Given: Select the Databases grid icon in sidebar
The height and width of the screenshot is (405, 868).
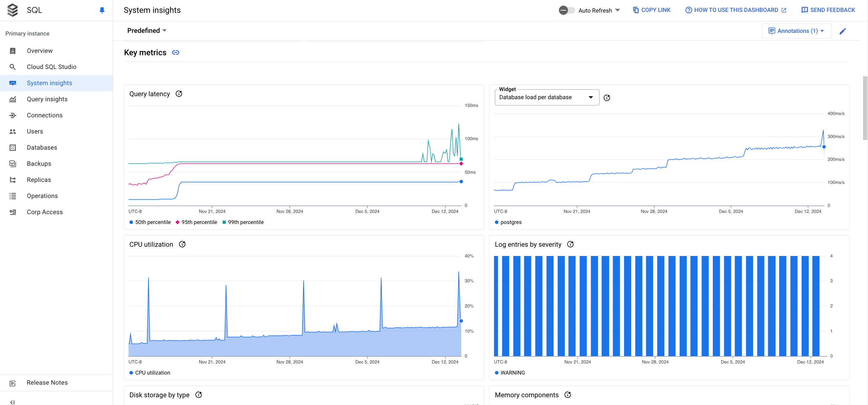Looking at the screenshot, I should [x=13, y=148].
